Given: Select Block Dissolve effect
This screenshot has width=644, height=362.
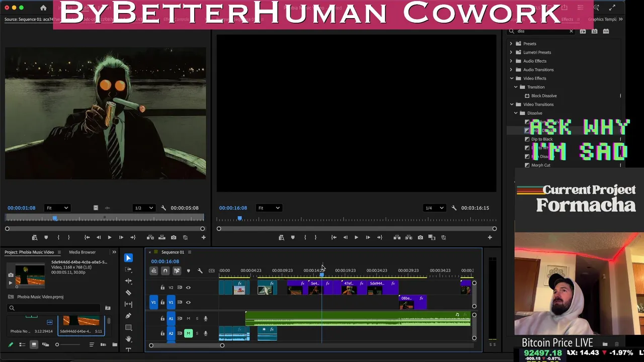Looking at the screenshot, I should 544,96.
